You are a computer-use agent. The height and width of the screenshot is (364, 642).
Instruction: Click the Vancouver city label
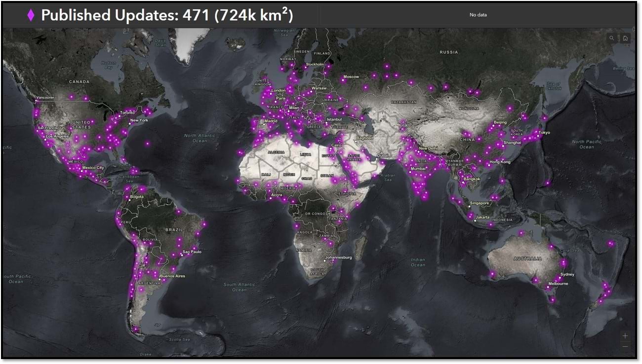pos(44,98)
